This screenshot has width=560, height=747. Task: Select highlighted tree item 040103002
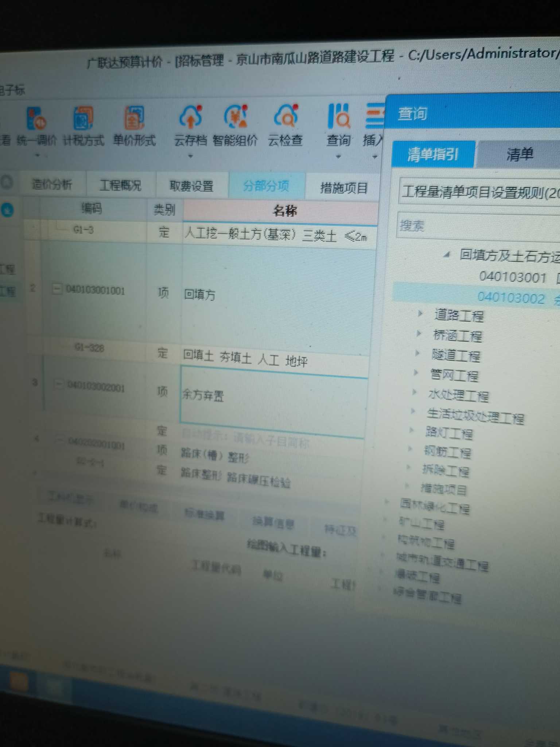pos(511,298)
